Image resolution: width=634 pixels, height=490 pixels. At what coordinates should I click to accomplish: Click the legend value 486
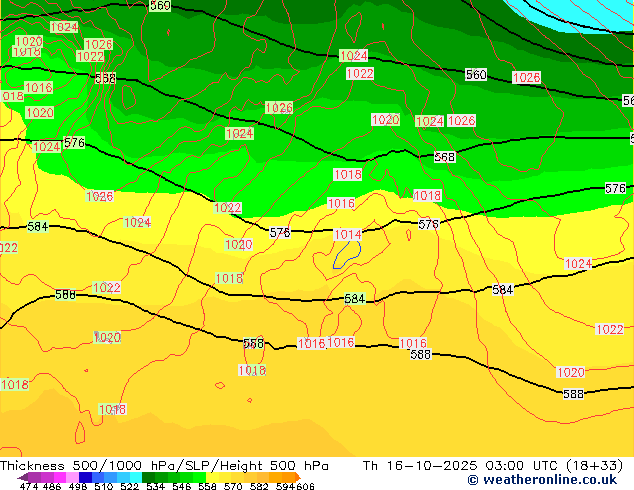(52, 486)
